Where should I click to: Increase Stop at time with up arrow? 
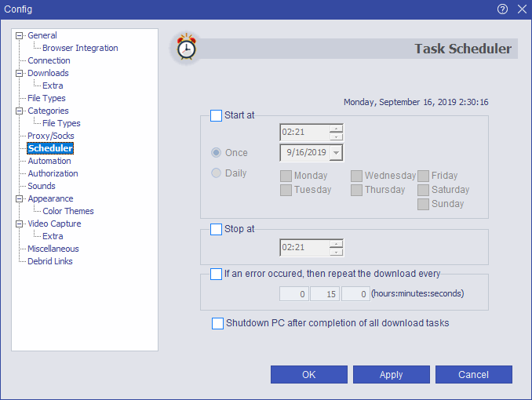click(336, 244)
